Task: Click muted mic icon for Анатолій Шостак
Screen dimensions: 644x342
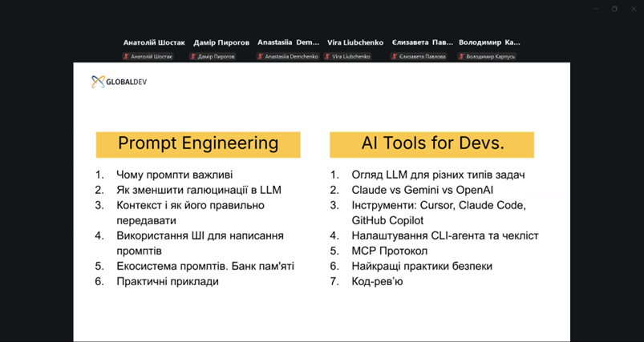Action: click(x=126, y=57)
